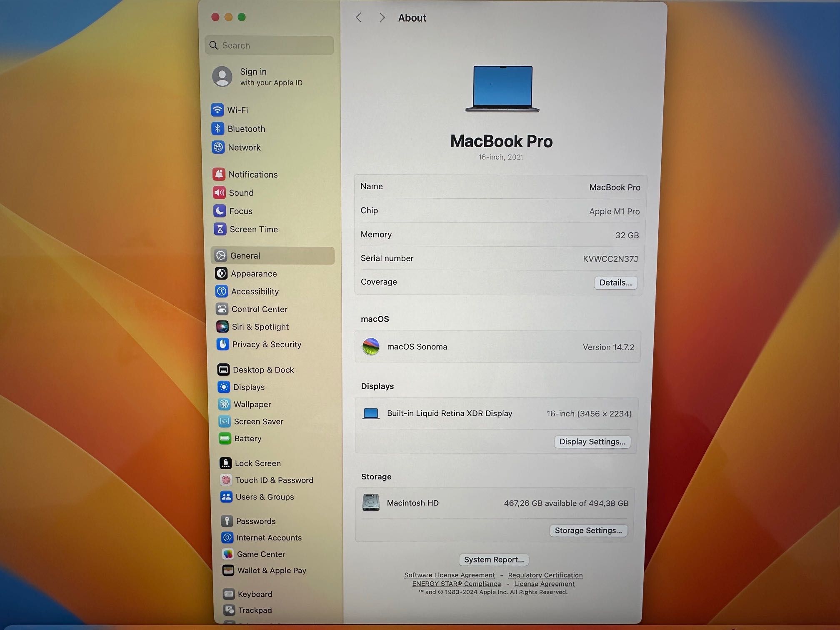Open the Internet Accounts @ icon
Screen dimensions: 840x630
click(x=227, y=537)
